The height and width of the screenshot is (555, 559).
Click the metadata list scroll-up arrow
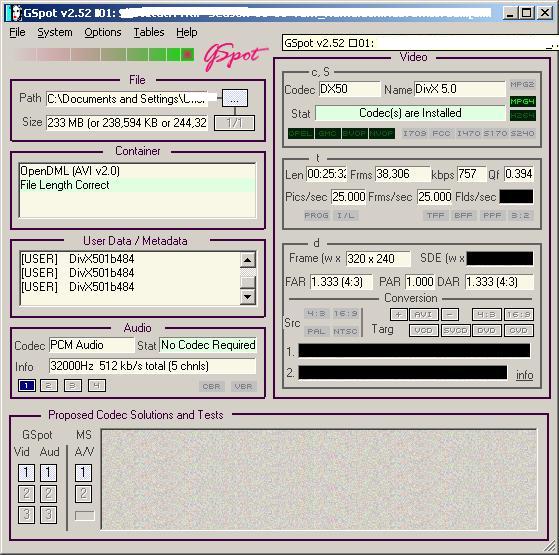(x=247, y=260)
